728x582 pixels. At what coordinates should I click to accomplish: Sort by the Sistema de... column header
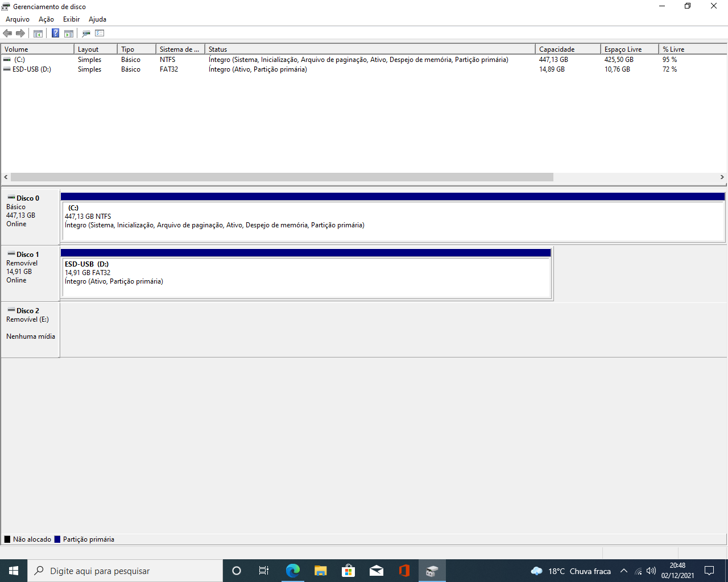180,49
